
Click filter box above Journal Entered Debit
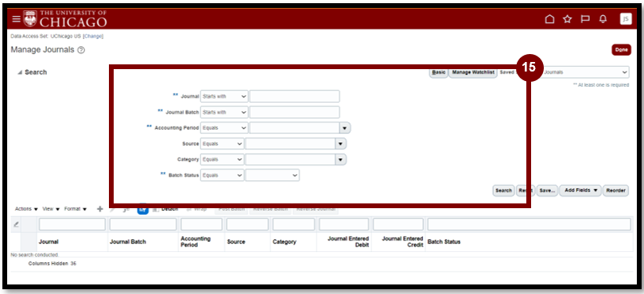(344, 224)
